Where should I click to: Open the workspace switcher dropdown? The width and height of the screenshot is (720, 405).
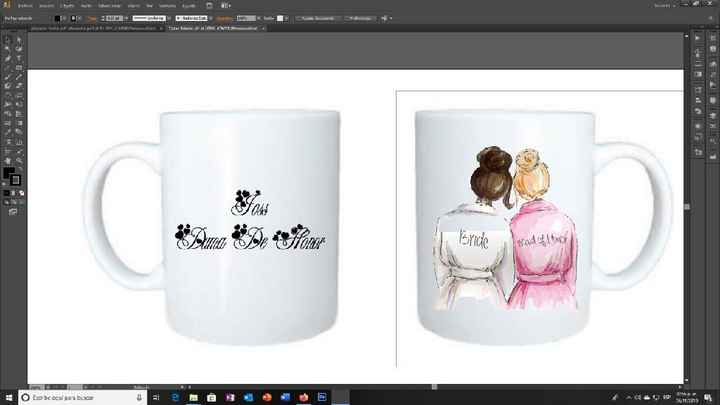[x=660, y=5]
